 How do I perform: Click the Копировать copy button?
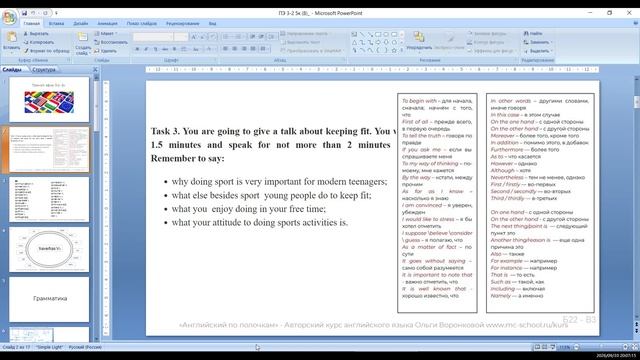coord(38,42)
